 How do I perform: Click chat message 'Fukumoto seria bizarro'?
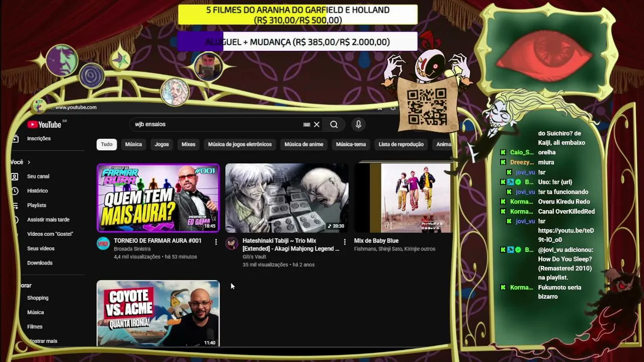tap(559, 292)
